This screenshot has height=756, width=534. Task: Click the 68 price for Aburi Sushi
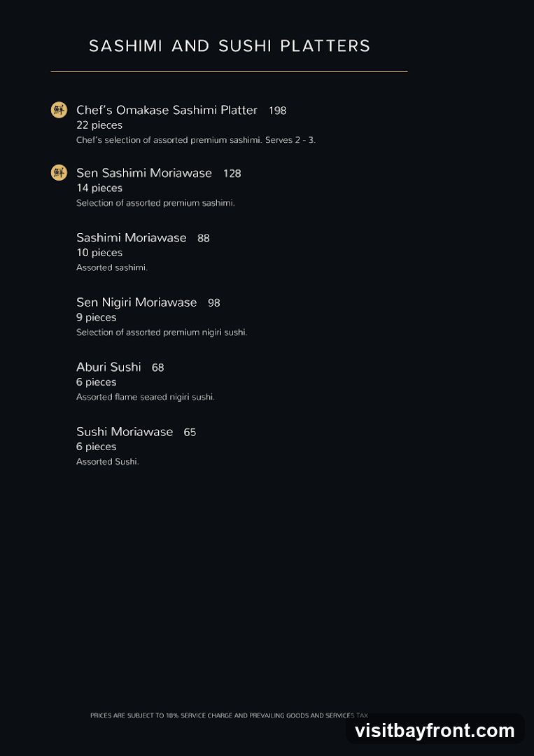[157, 367]
